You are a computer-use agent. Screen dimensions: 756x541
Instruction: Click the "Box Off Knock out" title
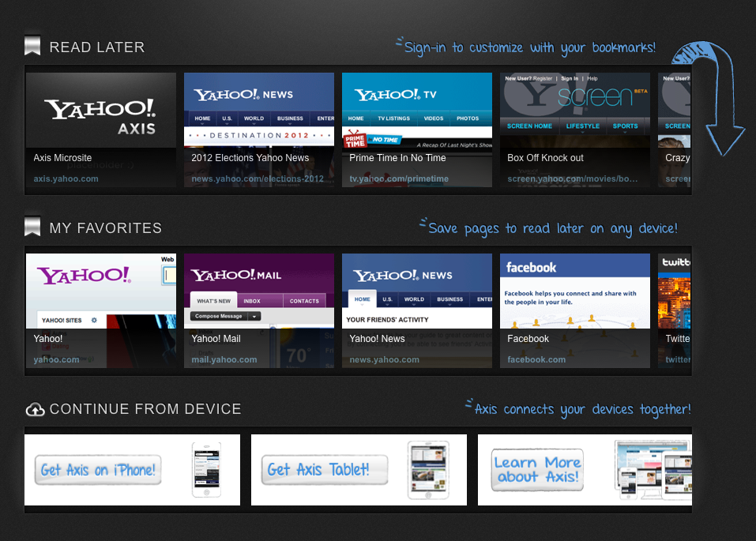[545, 158]
